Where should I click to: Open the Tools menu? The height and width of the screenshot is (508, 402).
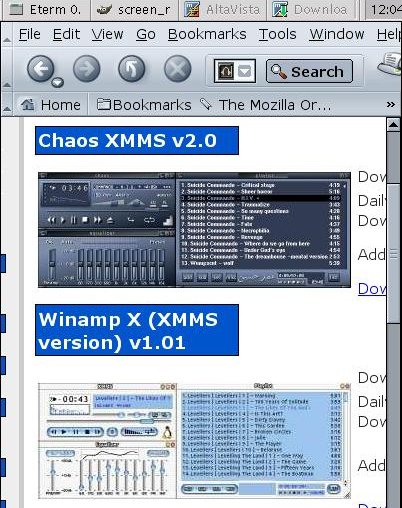tap(277, 34)
